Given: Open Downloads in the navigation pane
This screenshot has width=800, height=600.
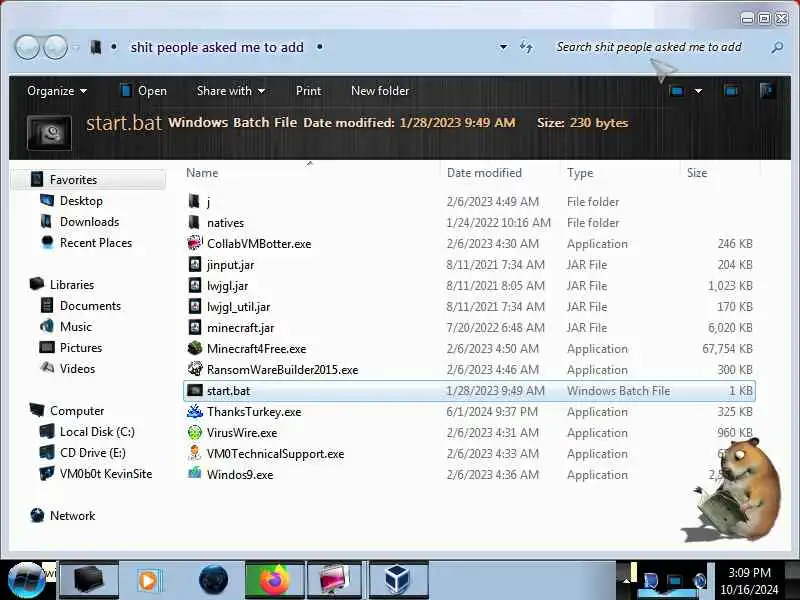Looking at the screenshot, I should click(x=89, y=221).
